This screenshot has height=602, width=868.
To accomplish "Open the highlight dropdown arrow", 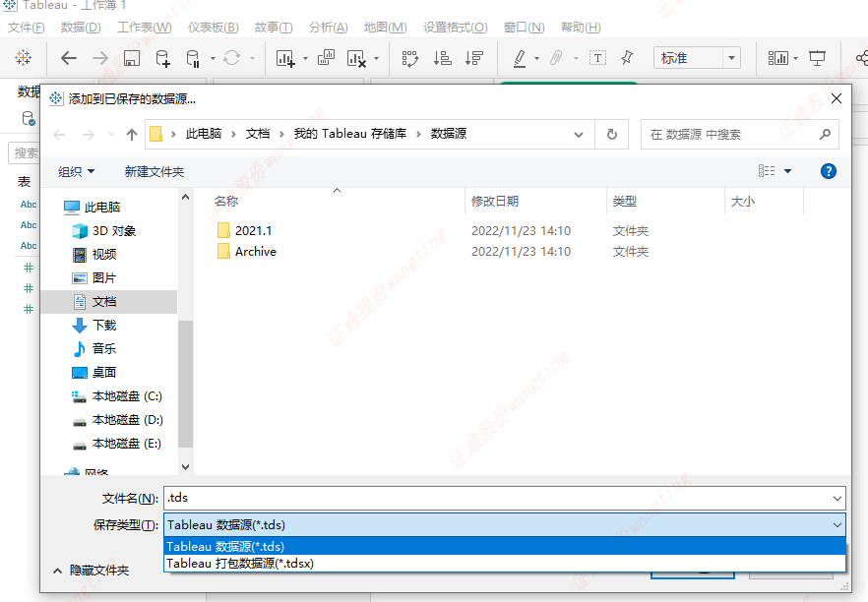I will coord(536,58).
